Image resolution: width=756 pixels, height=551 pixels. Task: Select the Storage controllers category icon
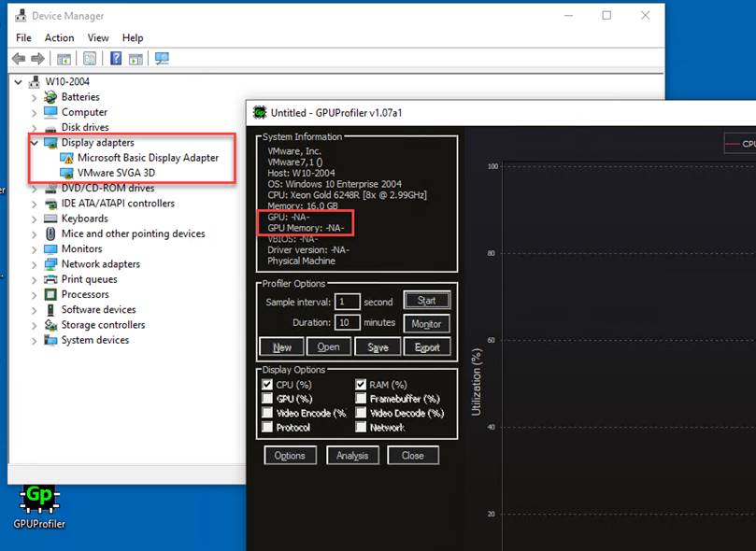pos(50,325)
